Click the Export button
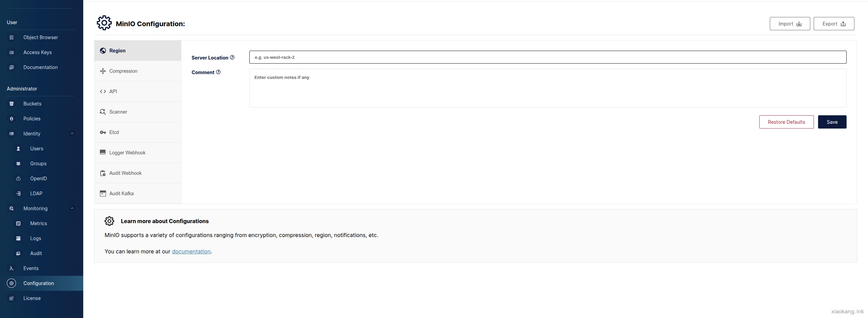 point(834,24)
